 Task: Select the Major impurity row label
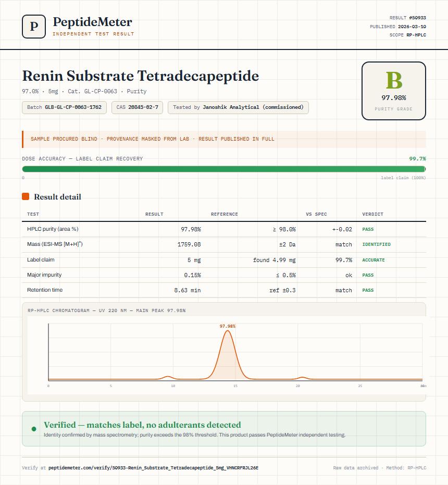pyautogui.click(x=44, y=275)
